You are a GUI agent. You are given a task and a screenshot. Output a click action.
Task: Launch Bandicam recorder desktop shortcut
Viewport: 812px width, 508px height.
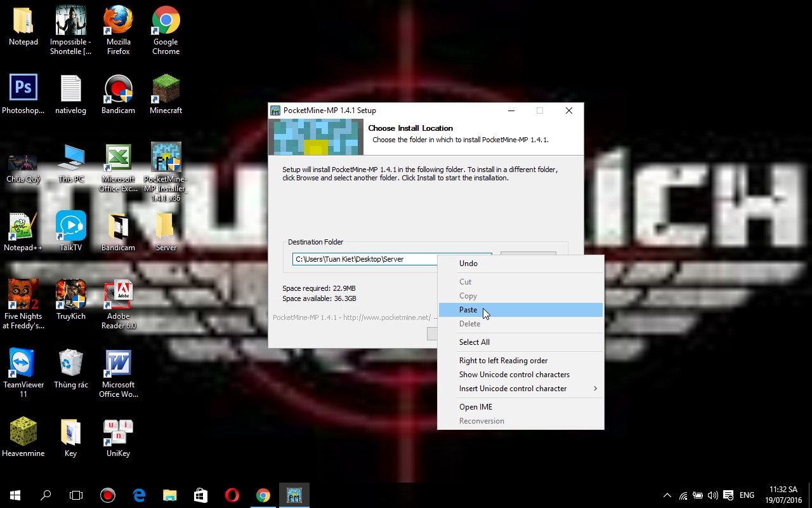118,95
